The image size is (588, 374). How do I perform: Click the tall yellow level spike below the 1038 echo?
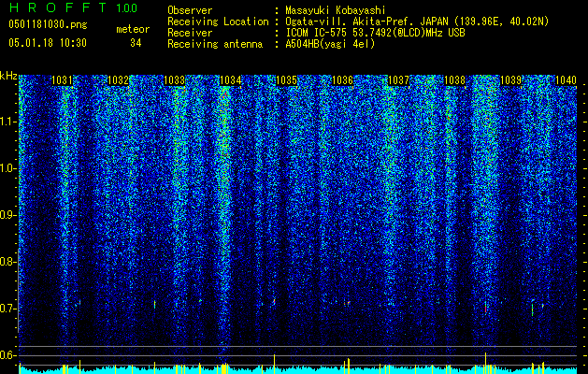485,361
